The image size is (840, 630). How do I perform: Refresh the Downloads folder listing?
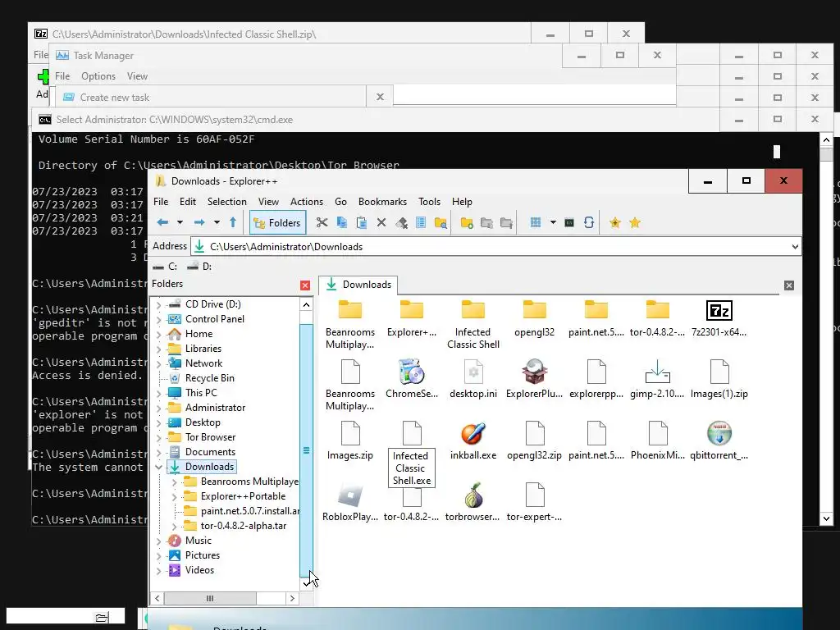(x=589, y=222)
